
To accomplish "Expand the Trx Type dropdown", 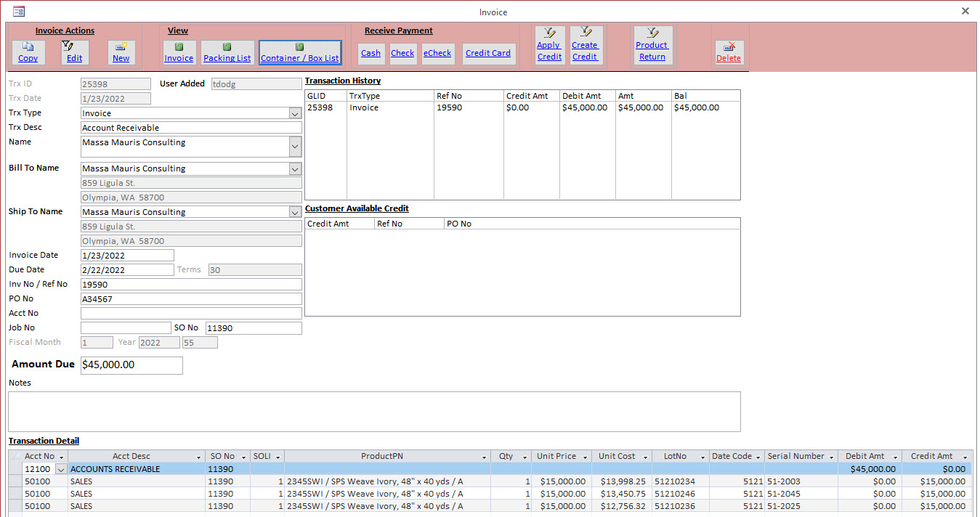I will coord(294,113).
